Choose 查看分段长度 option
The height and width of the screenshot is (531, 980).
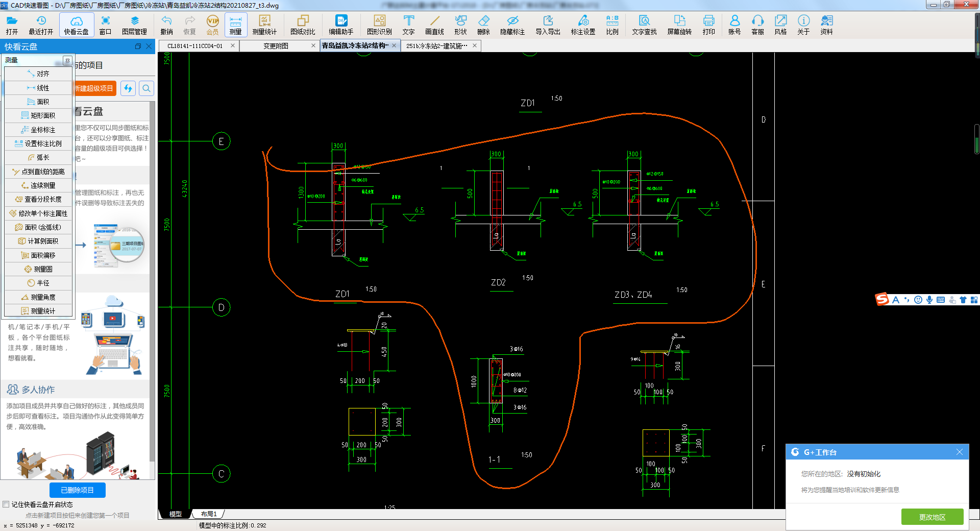click(38, 199)
